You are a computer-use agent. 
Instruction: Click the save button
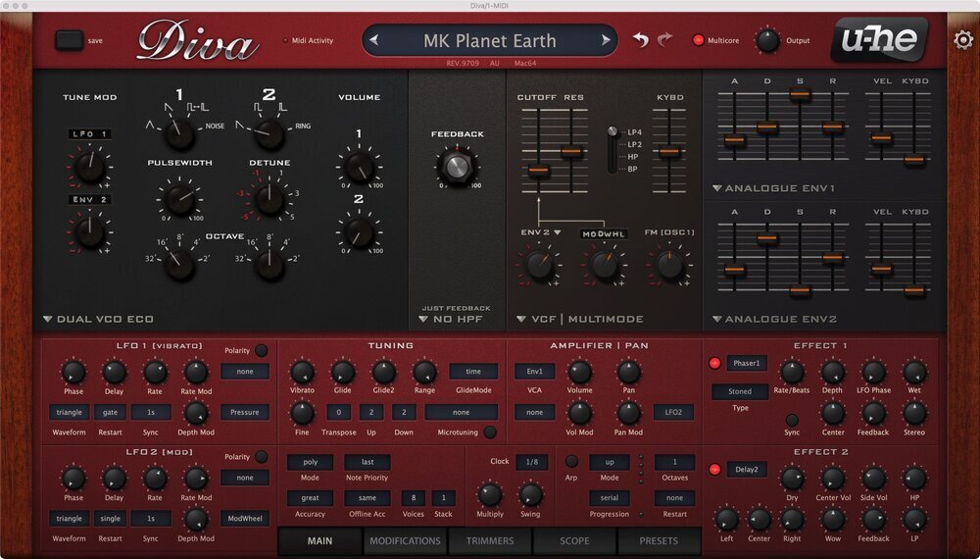pyautogui.click(x=70, y=40)
